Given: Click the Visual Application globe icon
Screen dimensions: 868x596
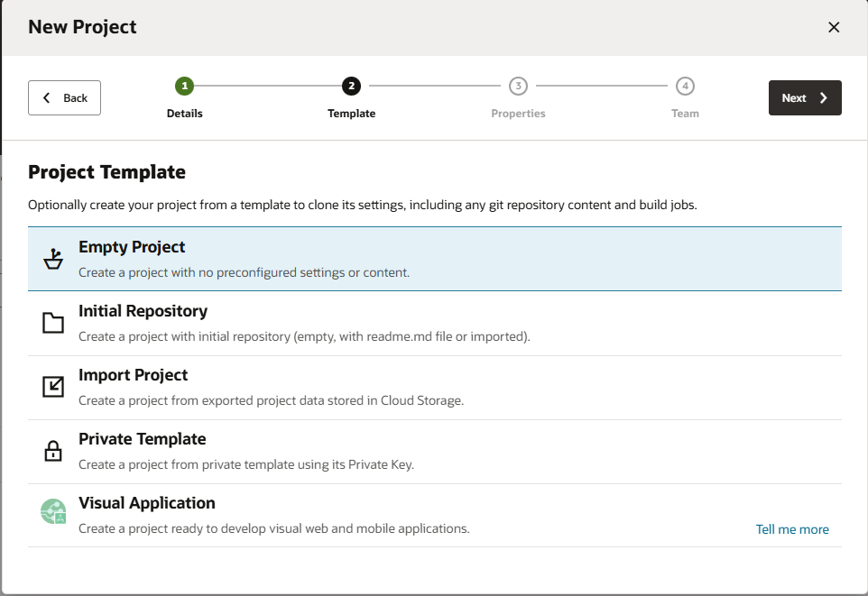Looking at the screenshot, I should (x=52, y=511).
